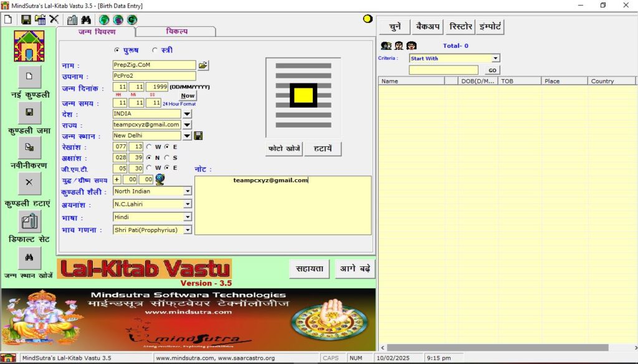Click the first green globe toolbar icon
Image resolution: width=638 pixels, height=364 pixels.
click(104, 19)
